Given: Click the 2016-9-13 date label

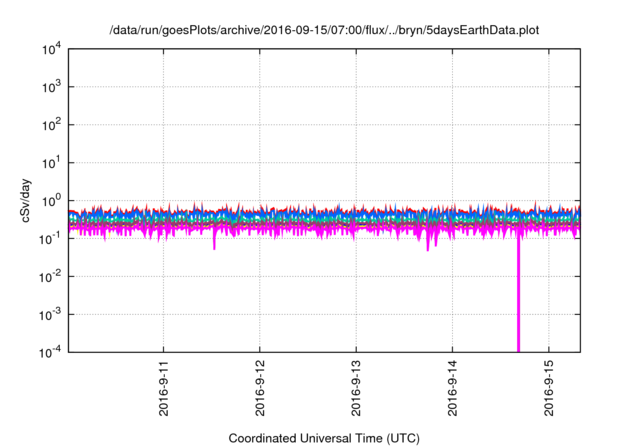Looking at the screenshot, I should pyautogui.click(x=356, y=388).
